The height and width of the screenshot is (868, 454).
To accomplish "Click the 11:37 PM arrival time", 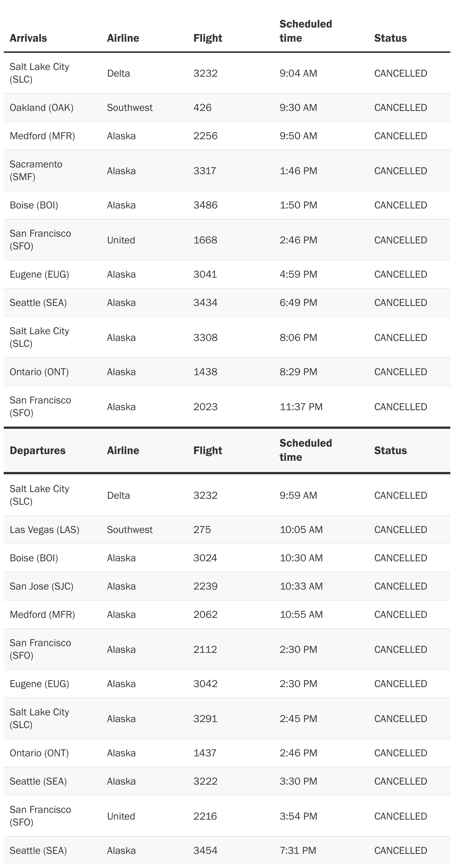I will (x=301, y=407).
